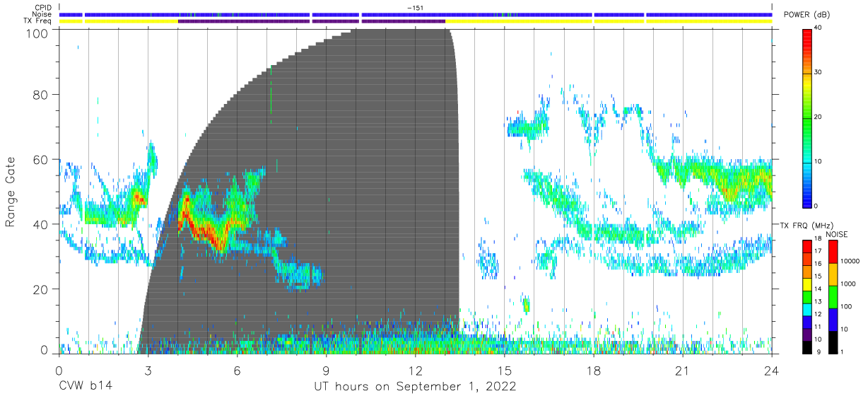This screenshot has height=401, width=868.
Task: Click the TX FRQ (MHz) legend title
Action: [806, 225]
